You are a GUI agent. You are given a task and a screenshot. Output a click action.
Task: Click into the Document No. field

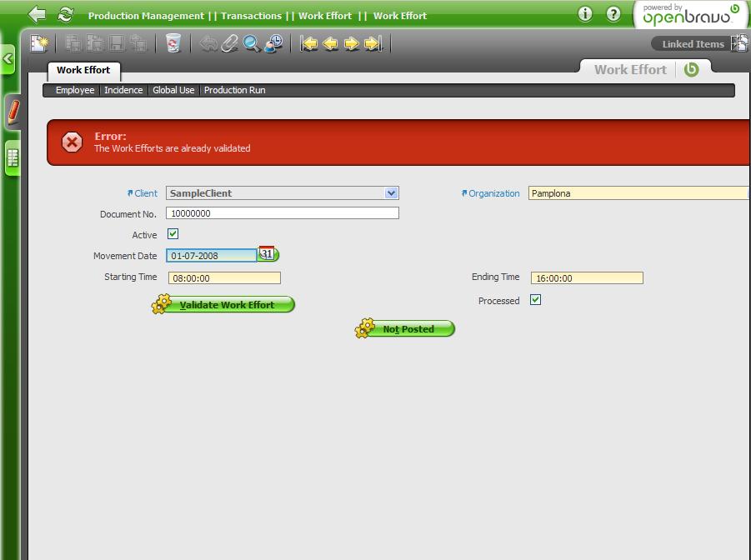(x=283, y=213)
